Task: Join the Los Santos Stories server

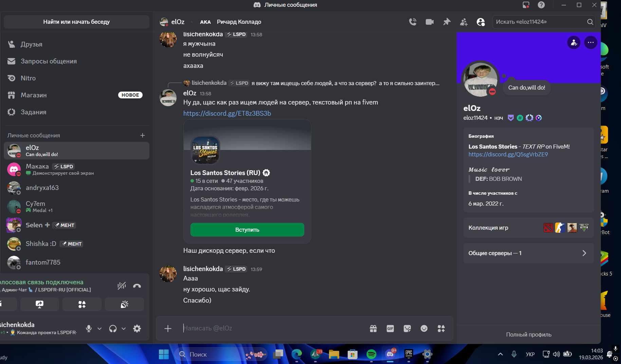Action: coord(247,230)
